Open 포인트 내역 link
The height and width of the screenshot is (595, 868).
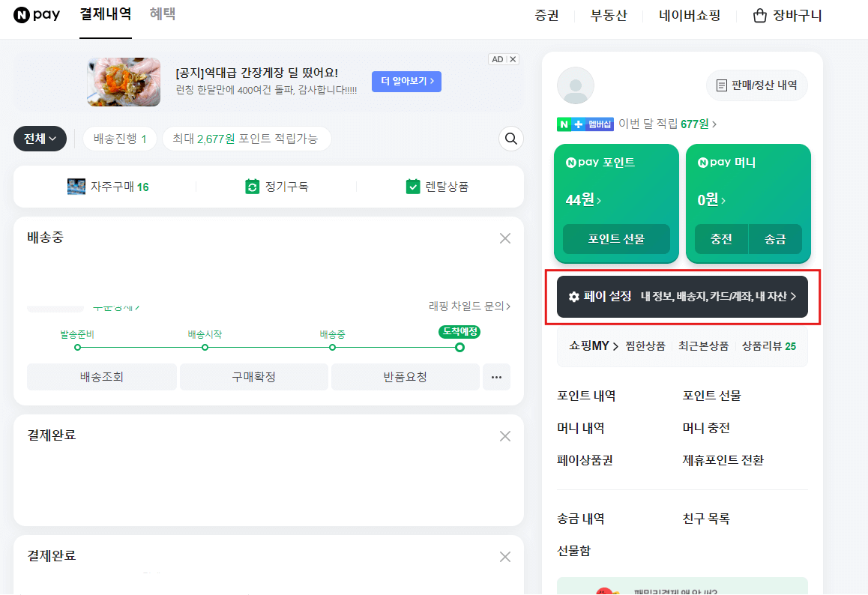586,396
